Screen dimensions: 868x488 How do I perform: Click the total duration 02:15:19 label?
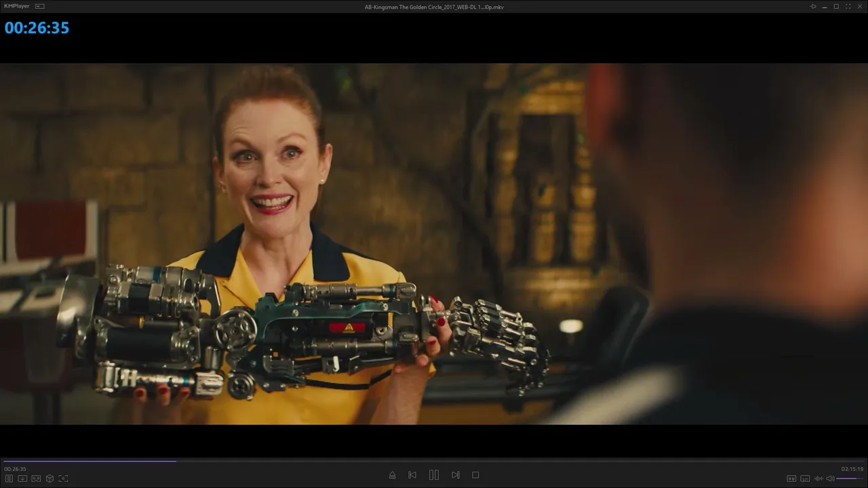click(x=852, y=469)
